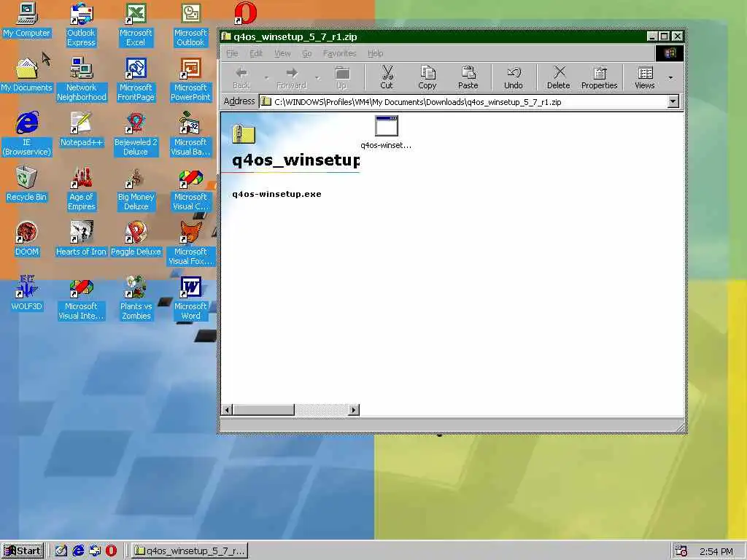Open the Edit menu
Viewport: 747px width, 560px height.
(256, 53)
